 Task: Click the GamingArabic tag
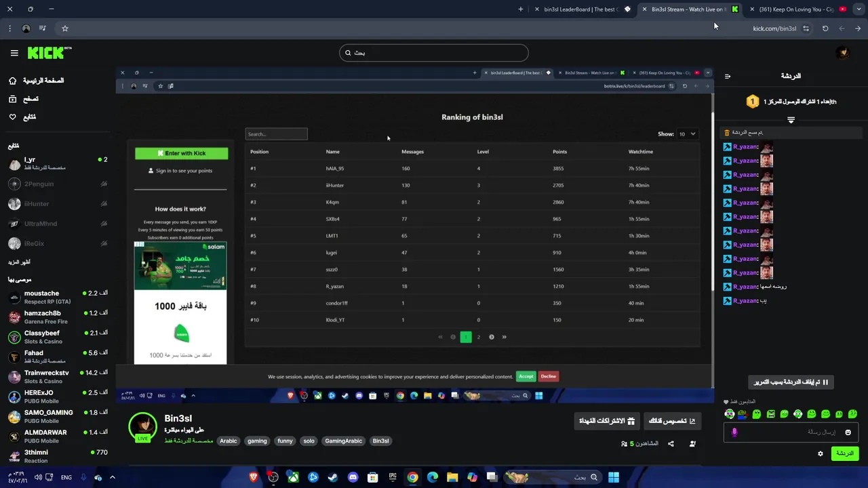point(344,441)
